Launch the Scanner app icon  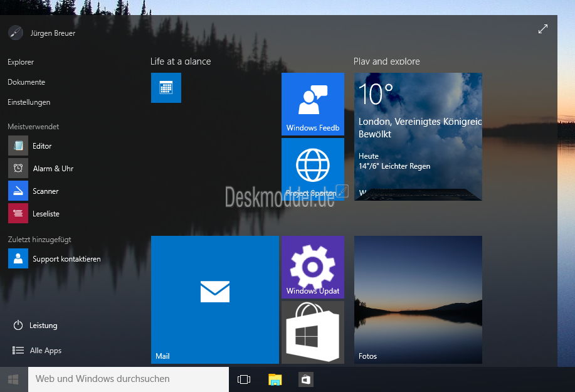[x=18, y=191]
